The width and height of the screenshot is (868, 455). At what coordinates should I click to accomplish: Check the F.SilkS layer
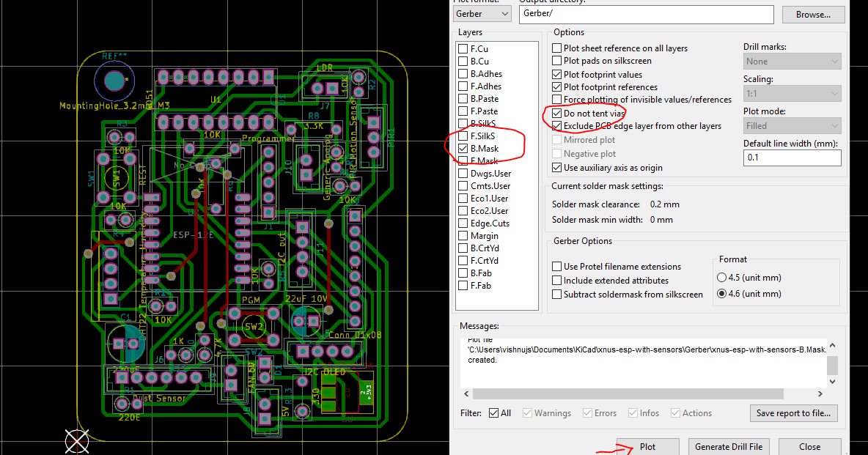click(463, 136)
